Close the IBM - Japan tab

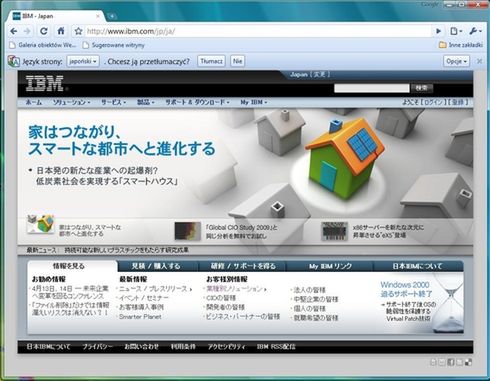98,16
